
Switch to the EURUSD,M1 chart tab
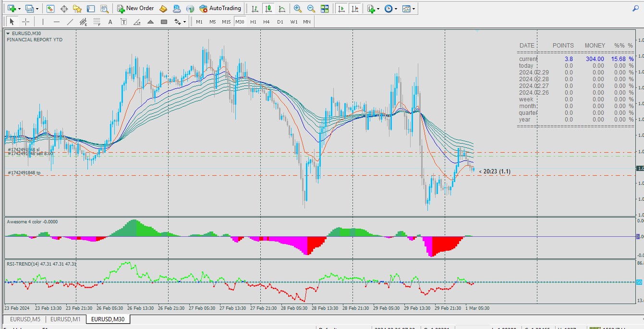65,319
